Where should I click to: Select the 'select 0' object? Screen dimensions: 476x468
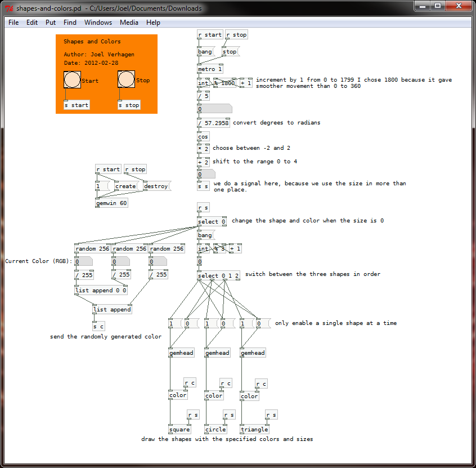[x=212, y=221]
